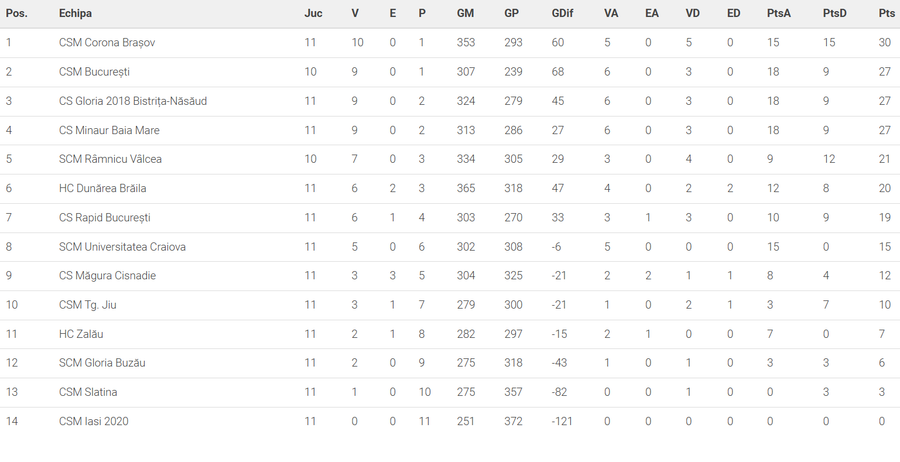Click CS Minaur Baia Mare team name
The width and height of the screenshot is (900, 462).
[x=109, y=130]
